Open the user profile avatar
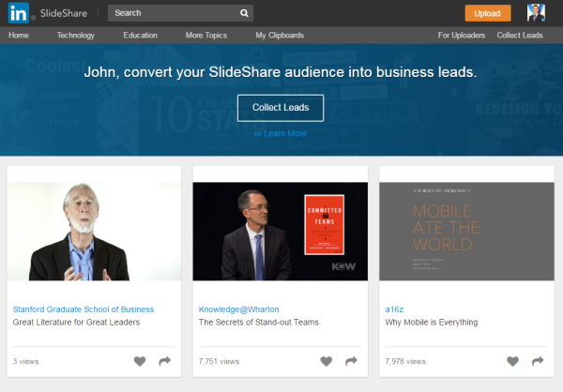 (536, 13)
